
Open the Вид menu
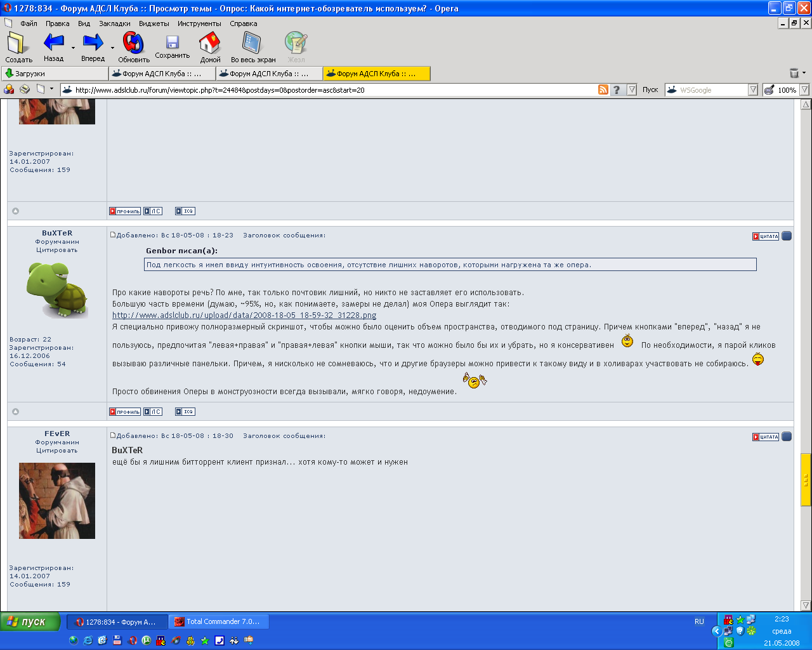(x=84, y=23)
